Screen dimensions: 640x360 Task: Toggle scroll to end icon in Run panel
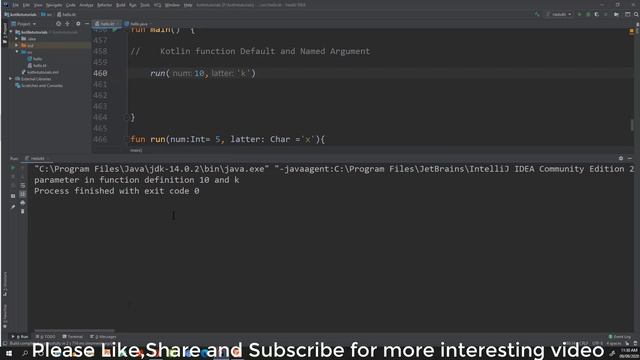[x=22, y=194]
